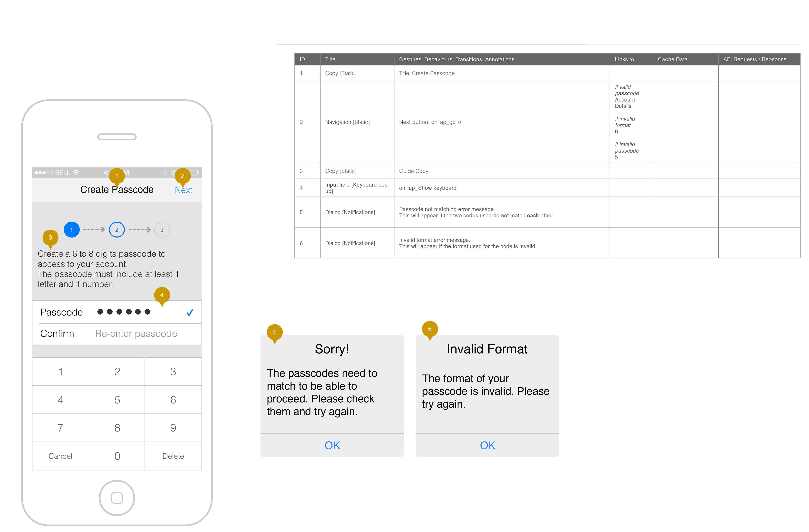Screen dimensions: 809x532
Task: Tap the Delete key on keypad
Action: pos(173,456)
